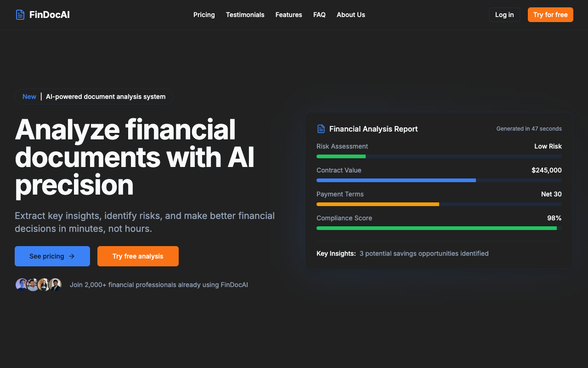The width and height of the screenshot is (588, 368).
Task: Click the Financial Analysis Report document icon
Action: [x=321, y=129]
